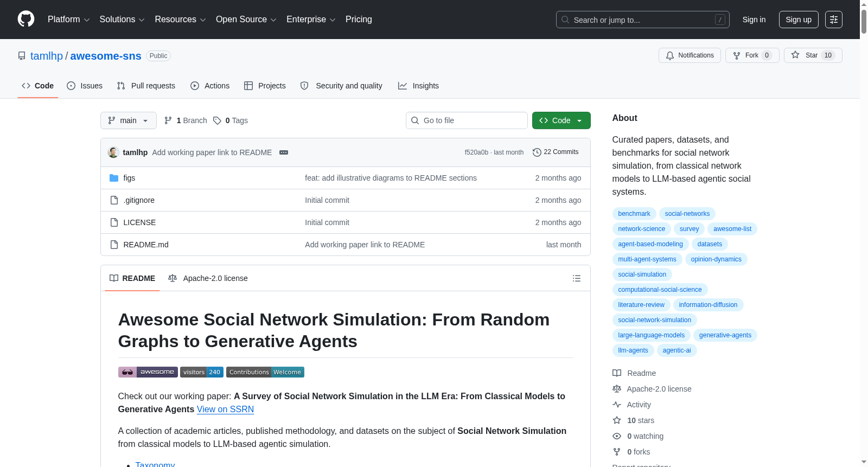Screen dimensions: 868x467
Task: Open the main branch selector
Action: coord(129,120)
